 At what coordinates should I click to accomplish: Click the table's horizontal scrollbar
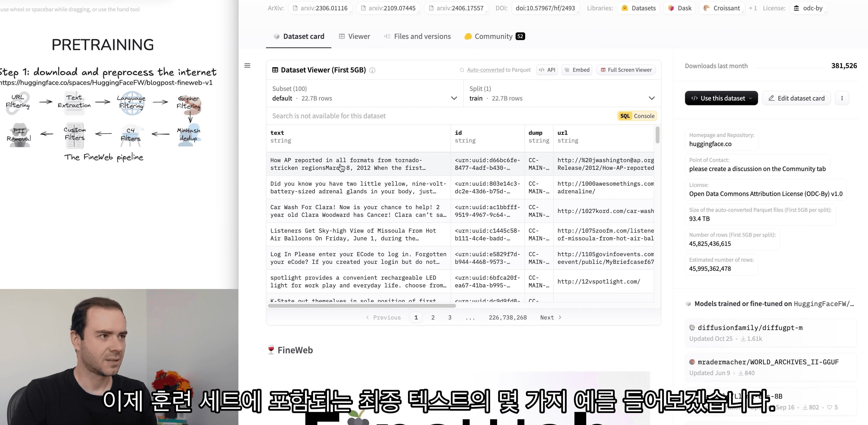(x=362, y=306)
